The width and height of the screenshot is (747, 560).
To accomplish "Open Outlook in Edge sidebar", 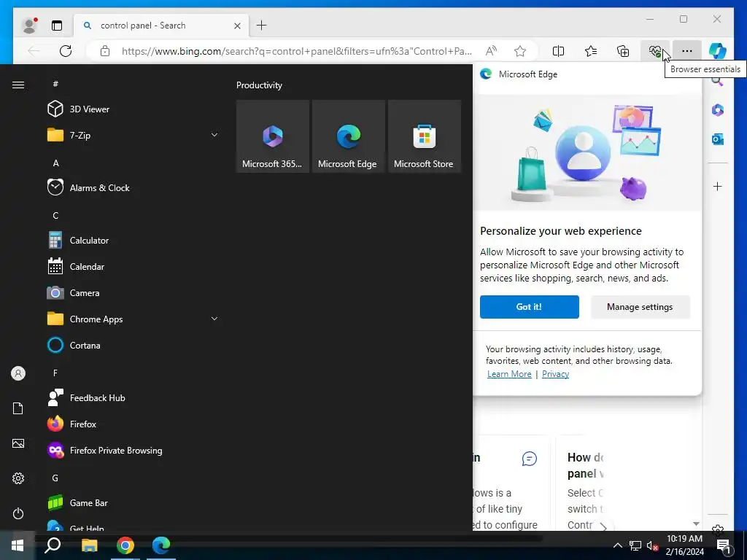I will pos(718,139).
